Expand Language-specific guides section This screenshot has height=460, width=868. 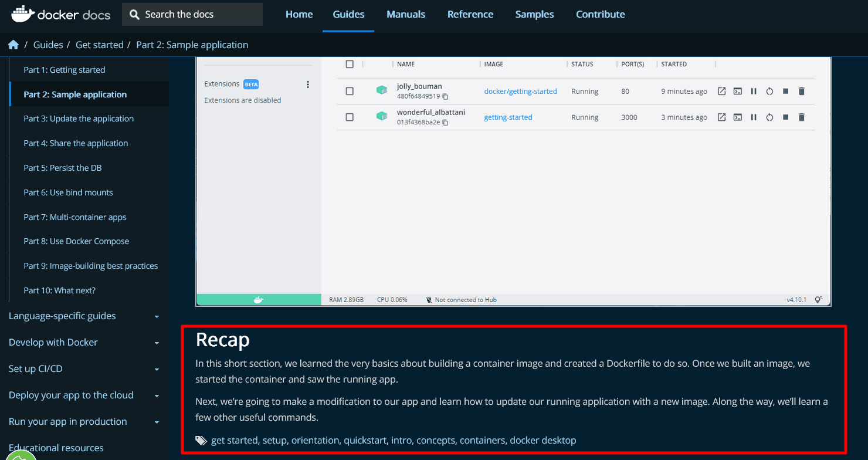(x=157, y=316)
